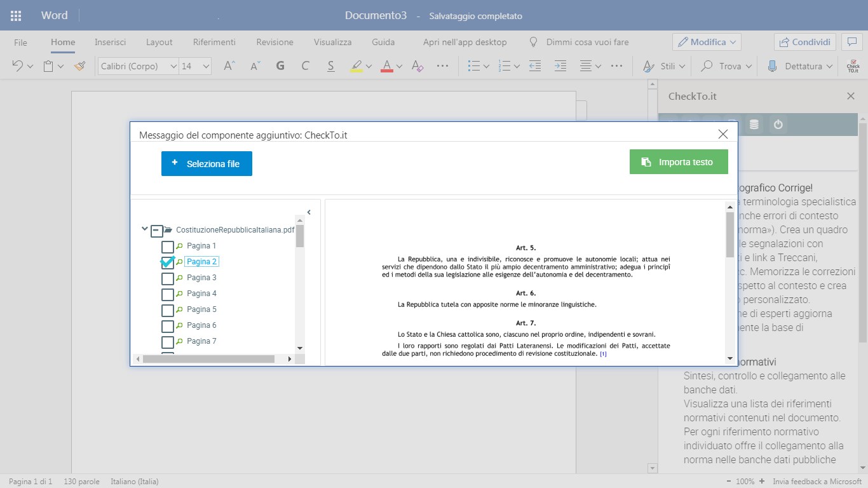Decrease paragraph indent
This screenshot has height=488, width=868.
535,66
